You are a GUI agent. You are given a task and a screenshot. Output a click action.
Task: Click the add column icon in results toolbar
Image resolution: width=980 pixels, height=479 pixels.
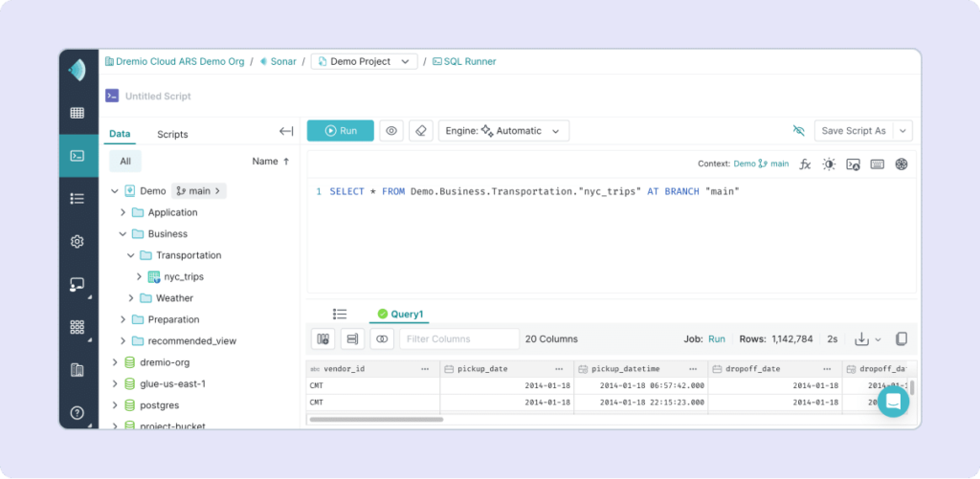323,338
